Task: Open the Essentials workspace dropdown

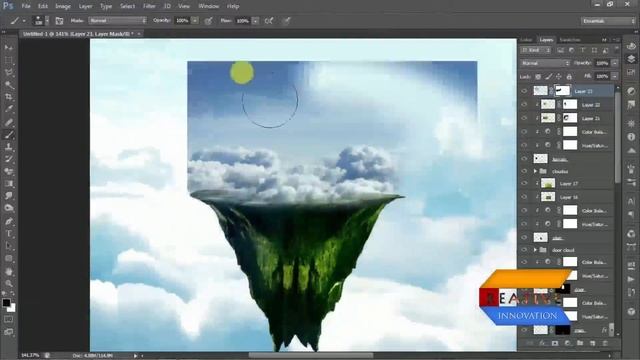Action: [x=608, y=21]
